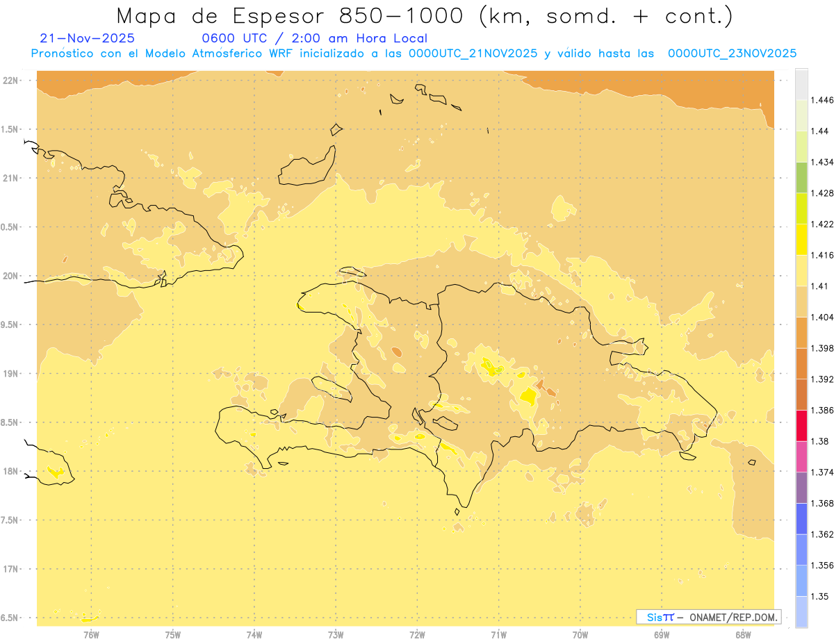Click the longitude label "72W"
This screenshot has height=644, width=834.
tap(417, 634)
